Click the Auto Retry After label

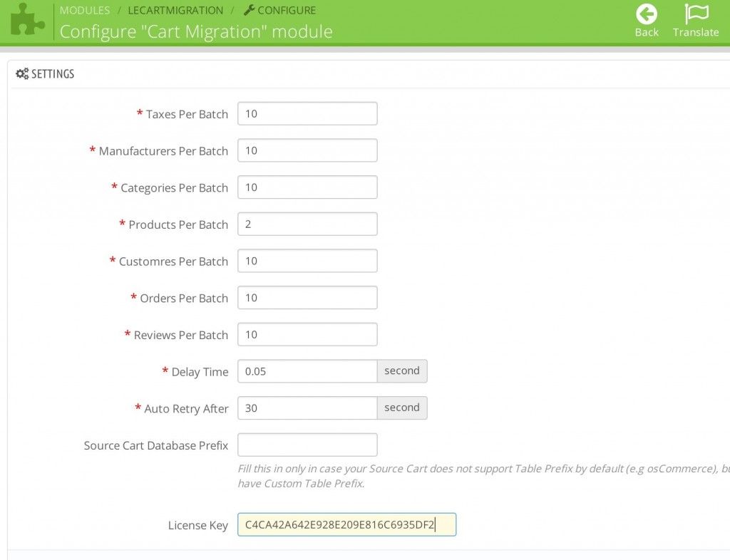[186, 409]
